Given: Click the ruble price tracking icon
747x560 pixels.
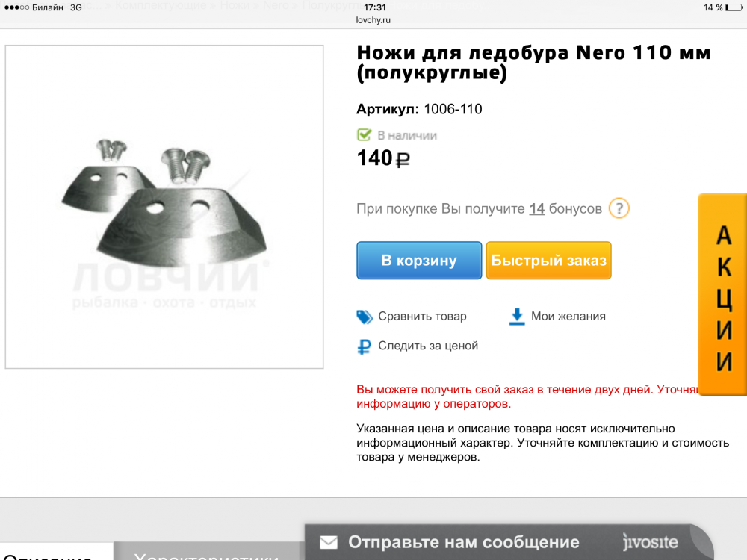Looking at the screenshot, I should pyautogui.click(x=365, y=346).
